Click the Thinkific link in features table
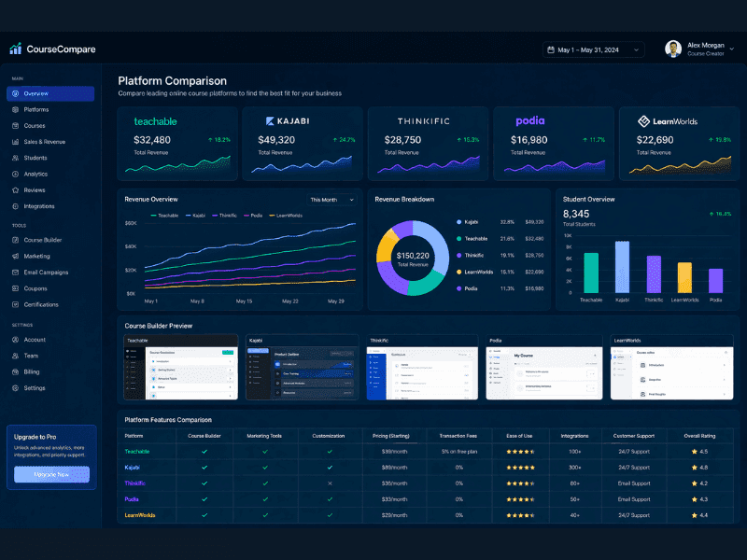This screenshot has width=747, height=560. [134, 483]
